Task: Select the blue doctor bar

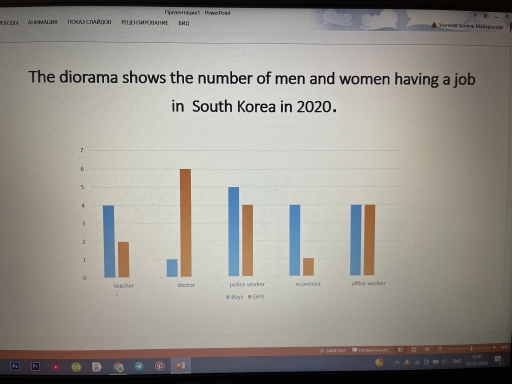Action: [172, 268]
